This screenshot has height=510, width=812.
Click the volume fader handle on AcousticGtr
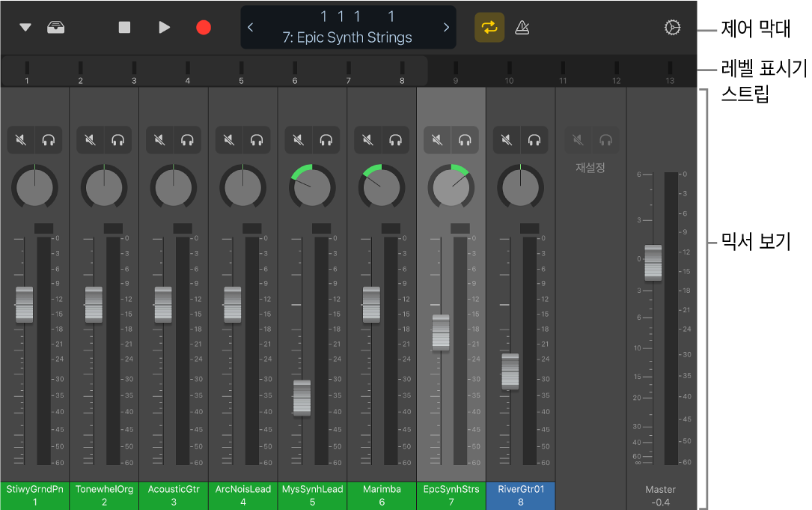tap(163, 305)
